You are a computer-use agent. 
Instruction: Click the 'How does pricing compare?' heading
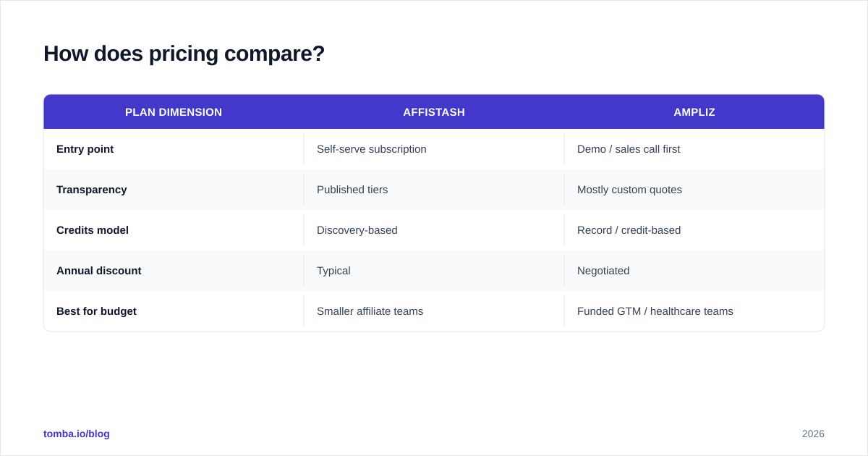pyautogui.click(x=184, y=54)
